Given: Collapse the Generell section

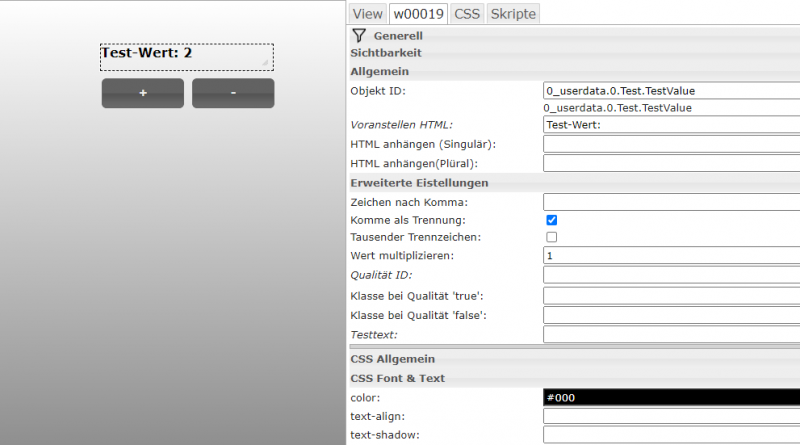Looking at the screenshot, I should (397, 35).
